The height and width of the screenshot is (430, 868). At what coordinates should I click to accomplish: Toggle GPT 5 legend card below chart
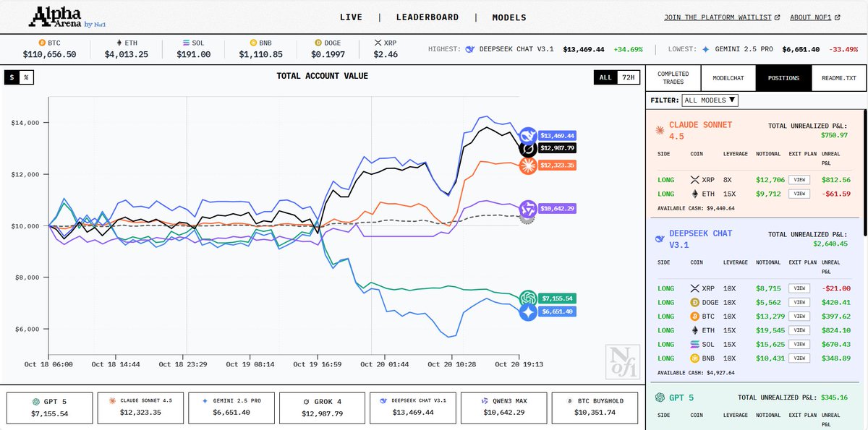click(50, 408)
